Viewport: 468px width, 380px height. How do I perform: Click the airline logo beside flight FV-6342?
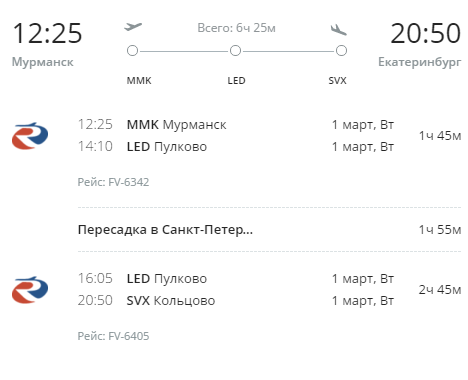tap(30, 136)
